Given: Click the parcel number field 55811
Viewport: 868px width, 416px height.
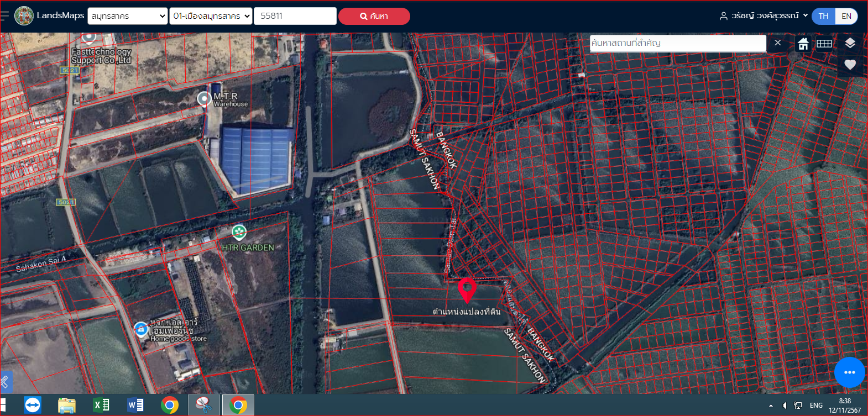Looking at the screenshot, I should point(295,16).
